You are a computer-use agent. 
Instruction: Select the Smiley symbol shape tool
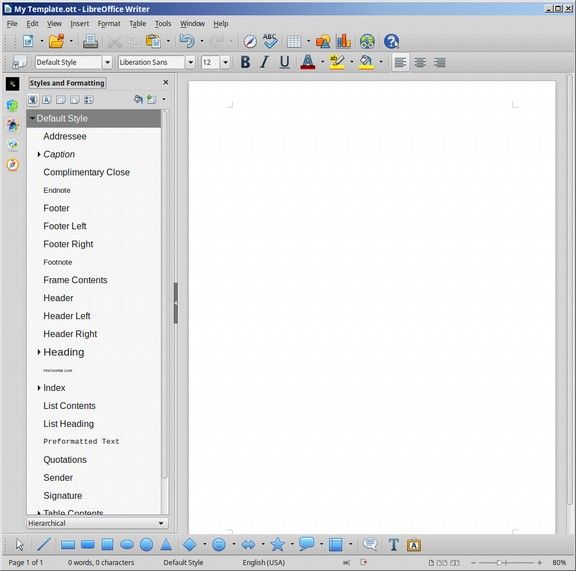(219, 545)
